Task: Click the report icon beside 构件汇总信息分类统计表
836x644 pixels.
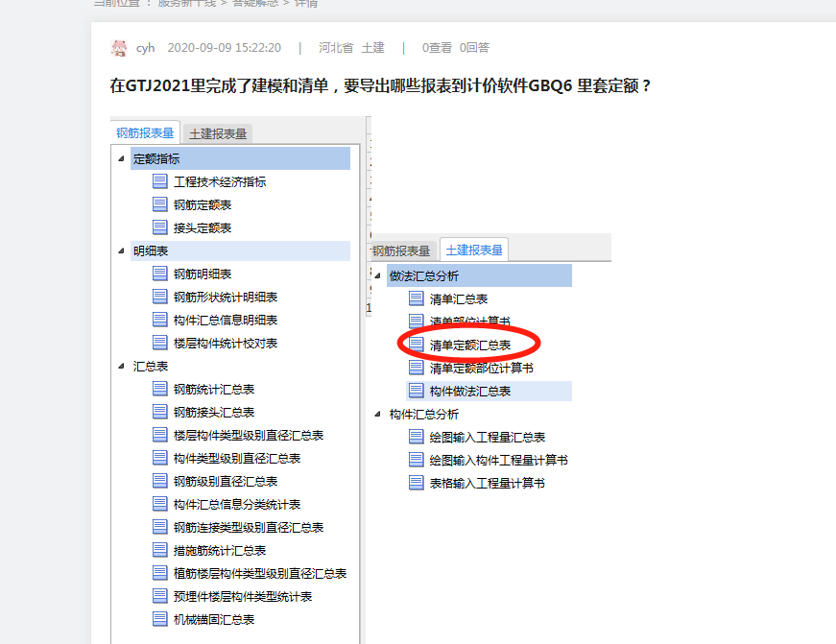Action: [160, 504]
